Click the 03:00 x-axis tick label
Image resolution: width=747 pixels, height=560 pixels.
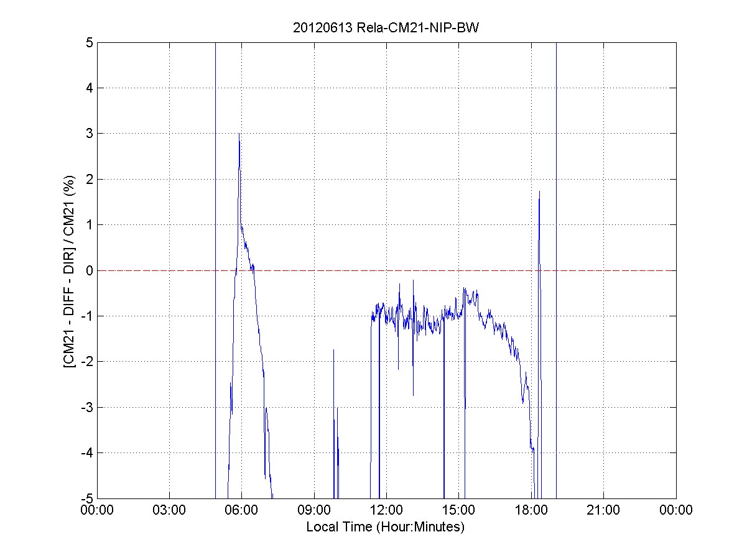(x=169, y=510)
